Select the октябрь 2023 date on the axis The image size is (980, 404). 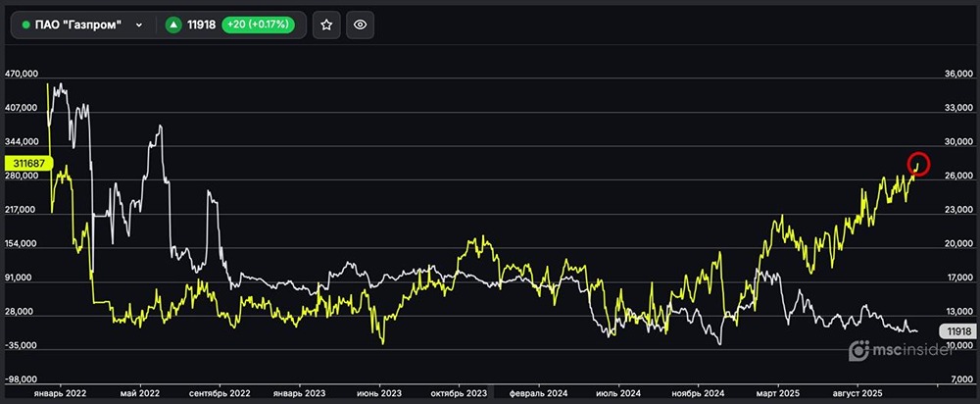click(459, 392)
